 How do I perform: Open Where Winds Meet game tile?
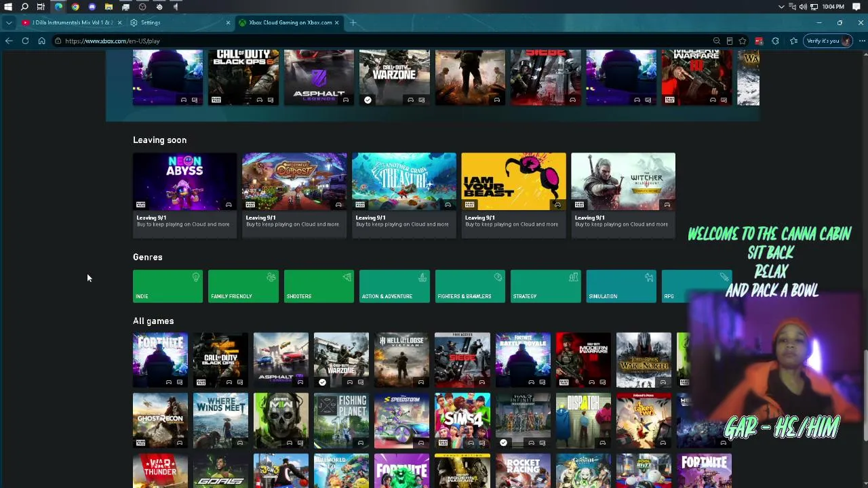click(x=220, y=420)
